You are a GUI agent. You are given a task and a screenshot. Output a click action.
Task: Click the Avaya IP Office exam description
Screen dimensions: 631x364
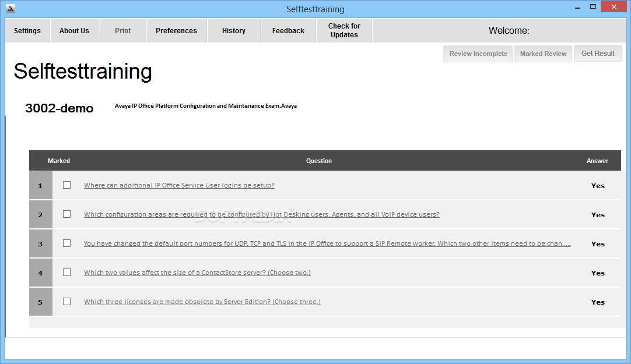tap(206, 105)
